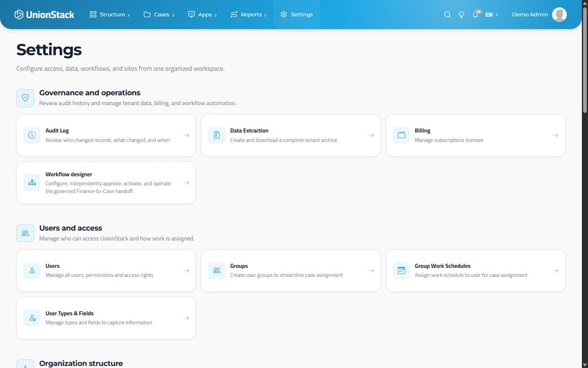Click the UnionStack logo
The image size is (588, 368).
pyautogui.click(x=44, y=15)
